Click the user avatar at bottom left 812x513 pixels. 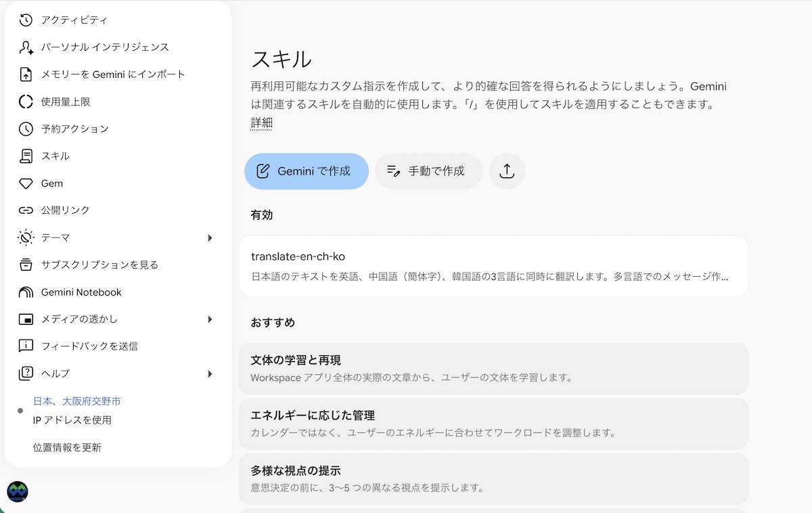(x=17, y=491)
